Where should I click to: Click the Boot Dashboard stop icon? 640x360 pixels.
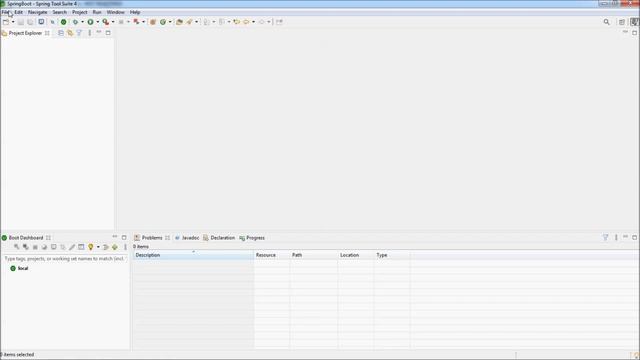35,247
